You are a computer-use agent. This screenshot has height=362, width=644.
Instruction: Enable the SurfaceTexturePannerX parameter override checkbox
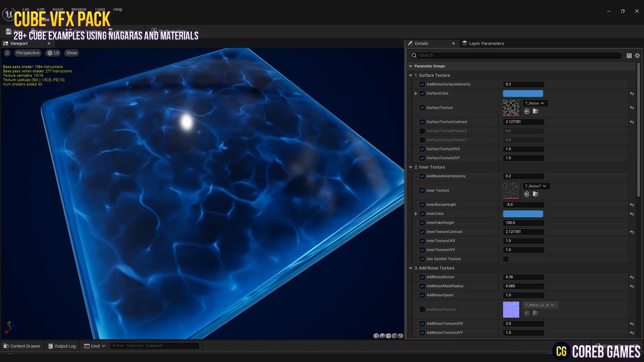tap(422, 131)
